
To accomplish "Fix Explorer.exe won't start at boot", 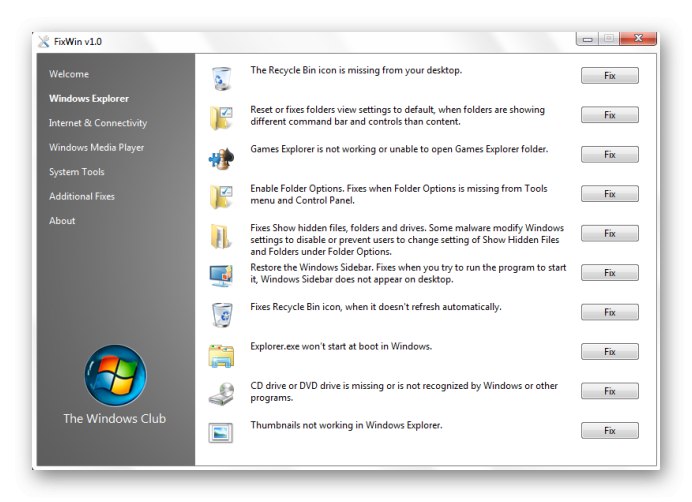I will tap(609, 351).
